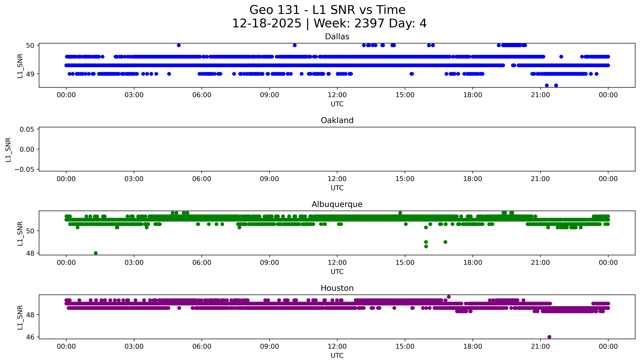Image resolution: width=640 pixels, height=364 pixels.
Task: Click the 03:00 tick label under Houston plot
Action: pyautogui.click(x=134, y=346)
